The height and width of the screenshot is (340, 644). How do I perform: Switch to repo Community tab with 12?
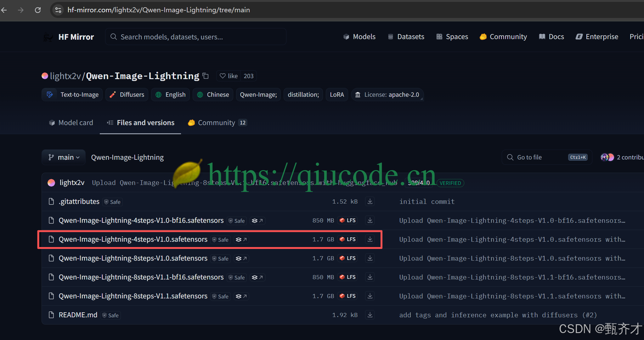217,123
